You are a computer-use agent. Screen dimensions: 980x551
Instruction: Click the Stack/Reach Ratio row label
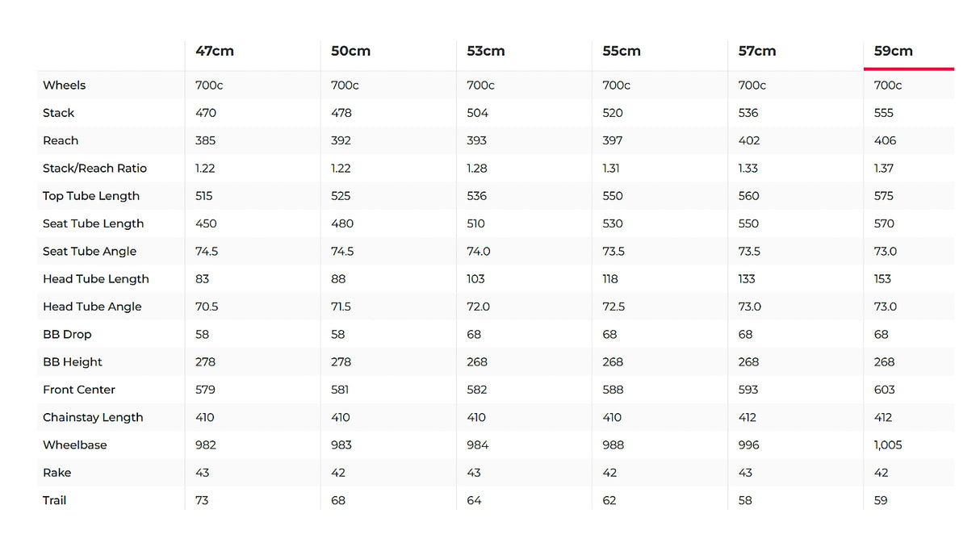[94, 169]
